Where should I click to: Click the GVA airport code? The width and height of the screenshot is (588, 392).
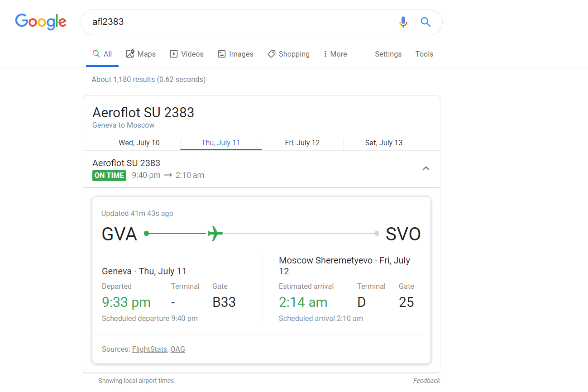pyautogui.click(x=120, y=234)
